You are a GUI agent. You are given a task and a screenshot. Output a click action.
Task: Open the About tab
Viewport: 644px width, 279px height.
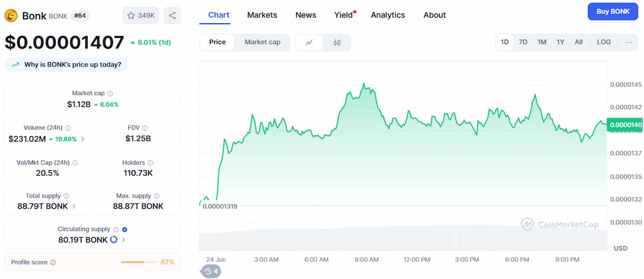(435, 15)
